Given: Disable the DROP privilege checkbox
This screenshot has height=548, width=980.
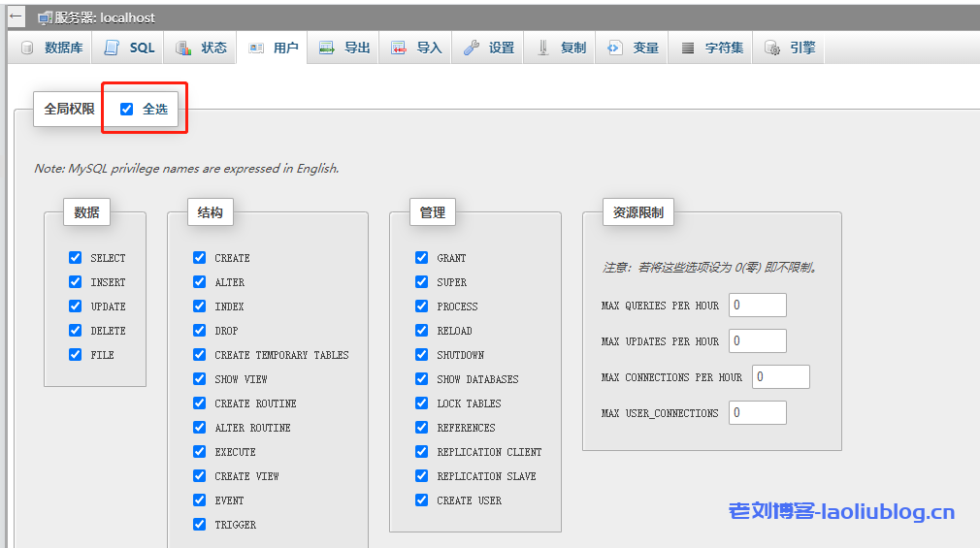Looking at the screenshot, I should point(200,331).
